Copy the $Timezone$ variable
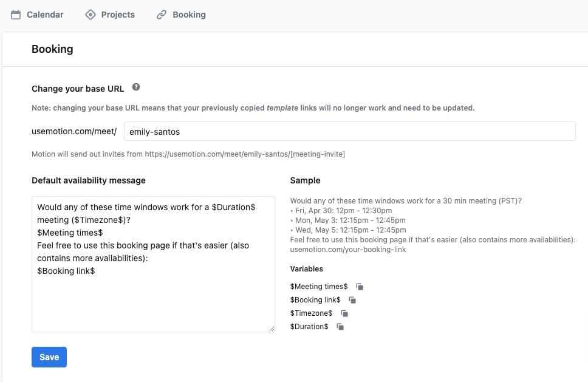The height and width of the screenshot is (382, 588). point(344,313)
